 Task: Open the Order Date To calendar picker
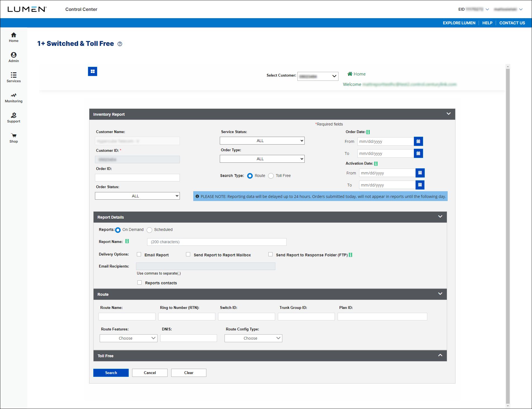click(x=418, y=153)
